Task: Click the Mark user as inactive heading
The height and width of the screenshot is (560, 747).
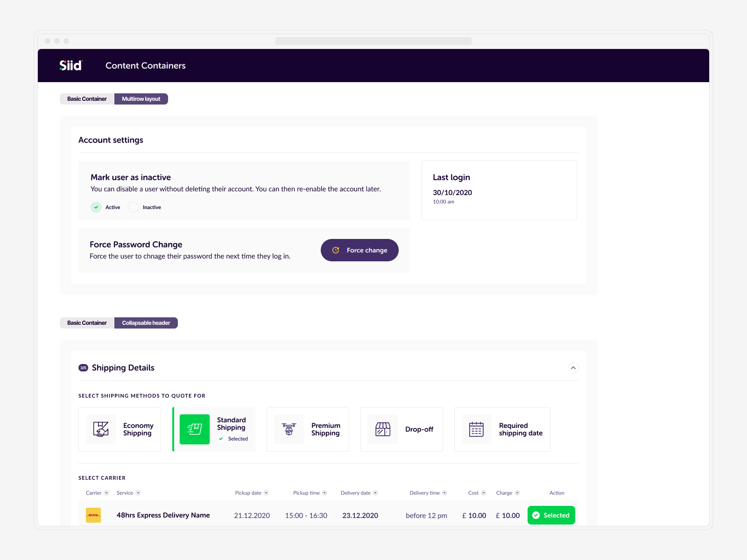Action: (x=131, y=177)
